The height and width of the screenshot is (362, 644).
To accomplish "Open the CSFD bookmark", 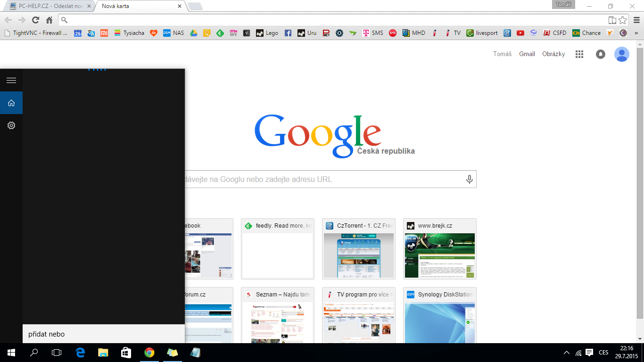I will coord(555,33).
